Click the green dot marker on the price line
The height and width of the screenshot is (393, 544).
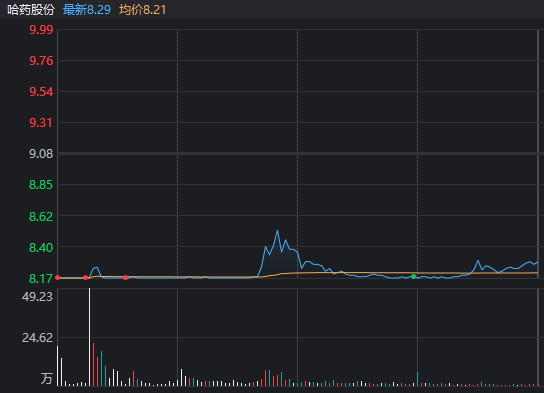pos(414,276)
